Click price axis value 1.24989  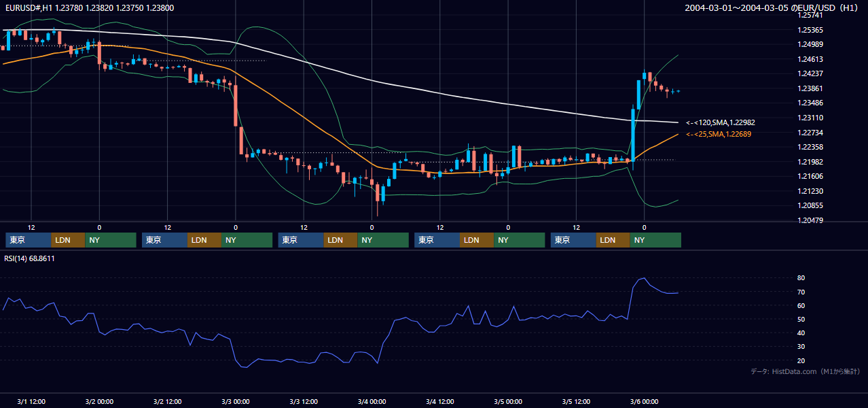pyautogui.click(x=810, y=44)
